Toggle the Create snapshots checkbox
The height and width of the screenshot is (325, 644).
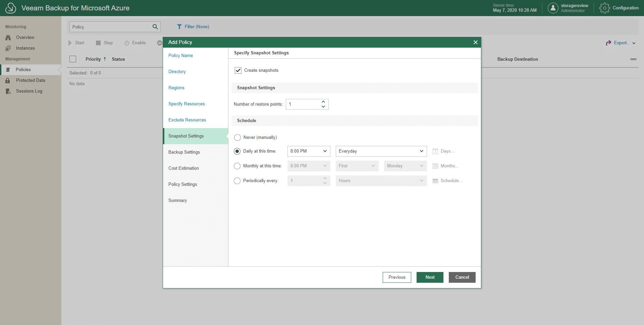[238, 70]
